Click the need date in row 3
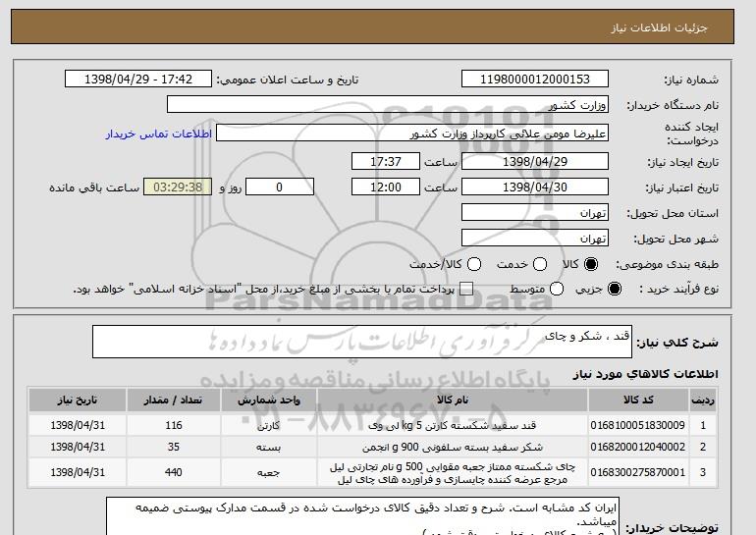756x535 pixels. [78, 472]
